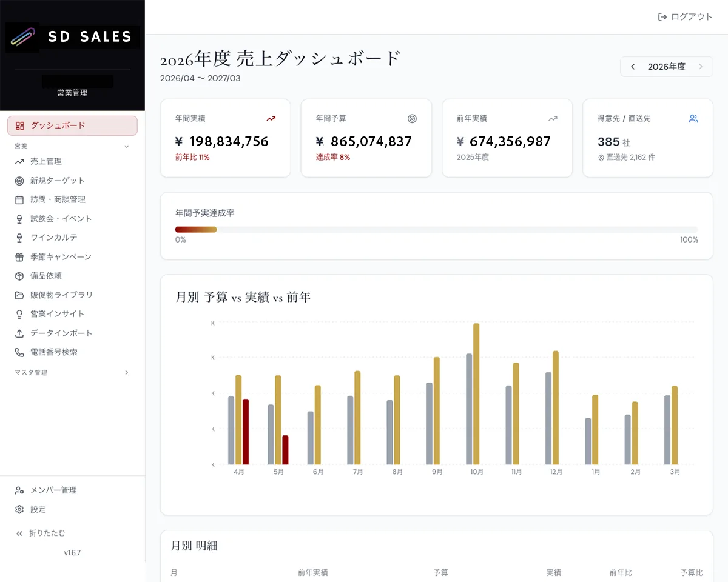
Task: Go to next fiscal year arrow
Action: click(701, 67)
